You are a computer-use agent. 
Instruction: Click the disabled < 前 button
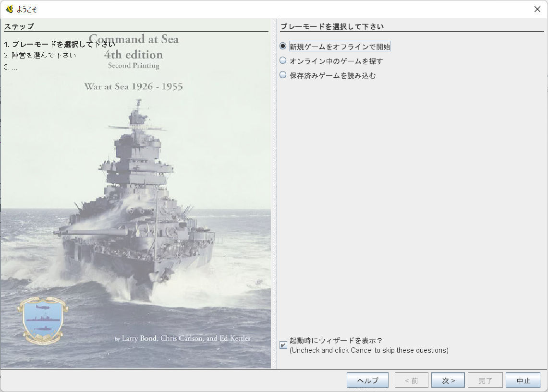click(x=411, y=380)
